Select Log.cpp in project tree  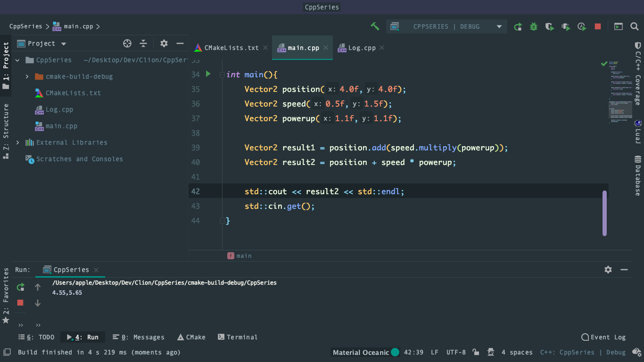(59, 109)
